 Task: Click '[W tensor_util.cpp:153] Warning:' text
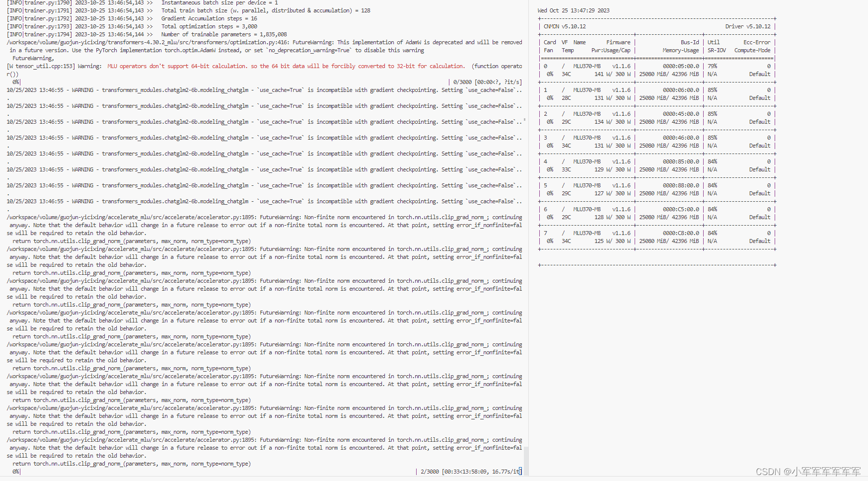pyautogui.click(x=54, y=66)
